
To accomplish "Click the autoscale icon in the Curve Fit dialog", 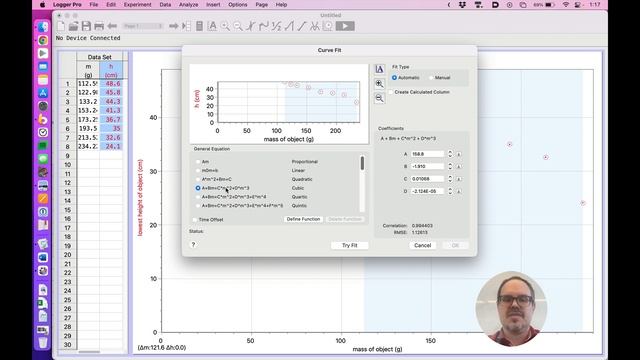I will point(379,69).
